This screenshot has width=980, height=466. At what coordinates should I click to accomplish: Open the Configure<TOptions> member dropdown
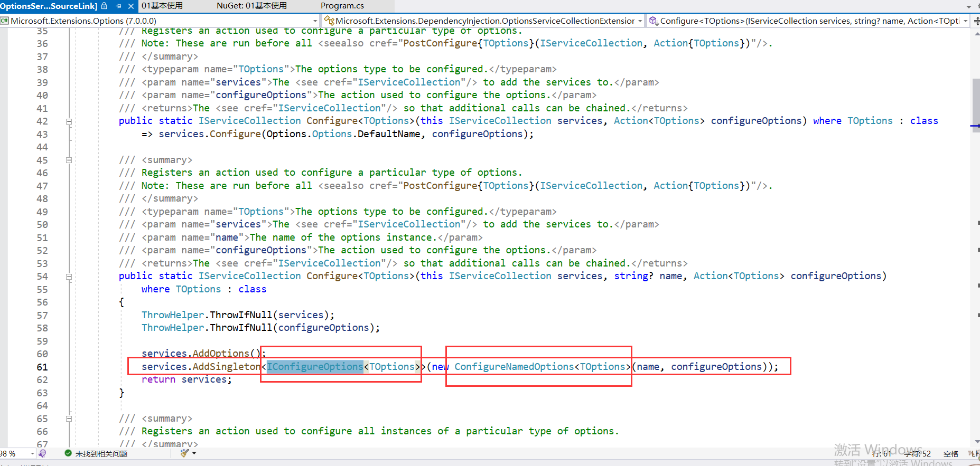point(965,21)
